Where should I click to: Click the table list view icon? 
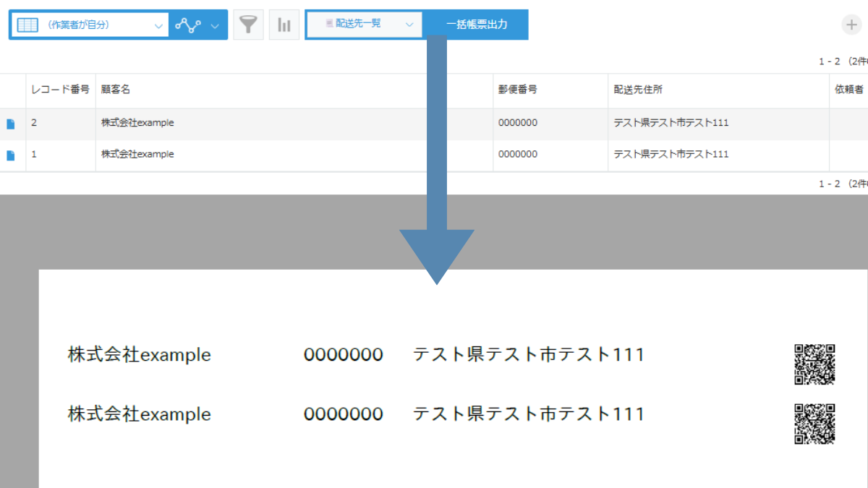click(27, 25)
